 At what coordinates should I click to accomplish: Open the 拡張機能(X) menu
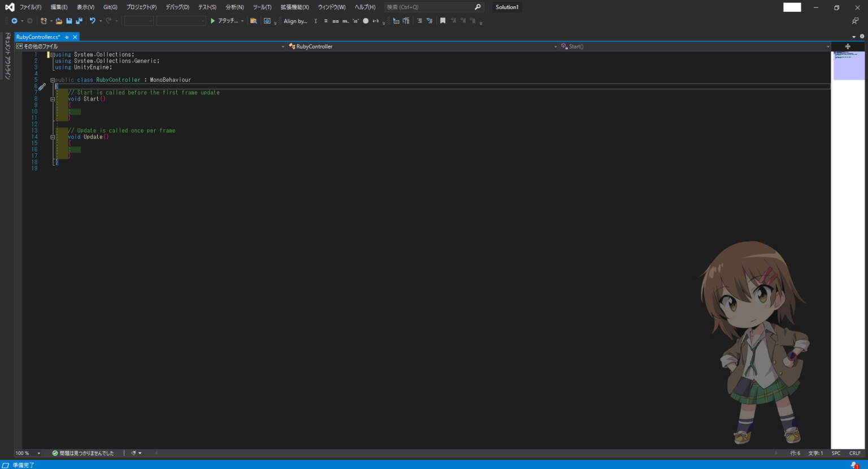[294, 7]
